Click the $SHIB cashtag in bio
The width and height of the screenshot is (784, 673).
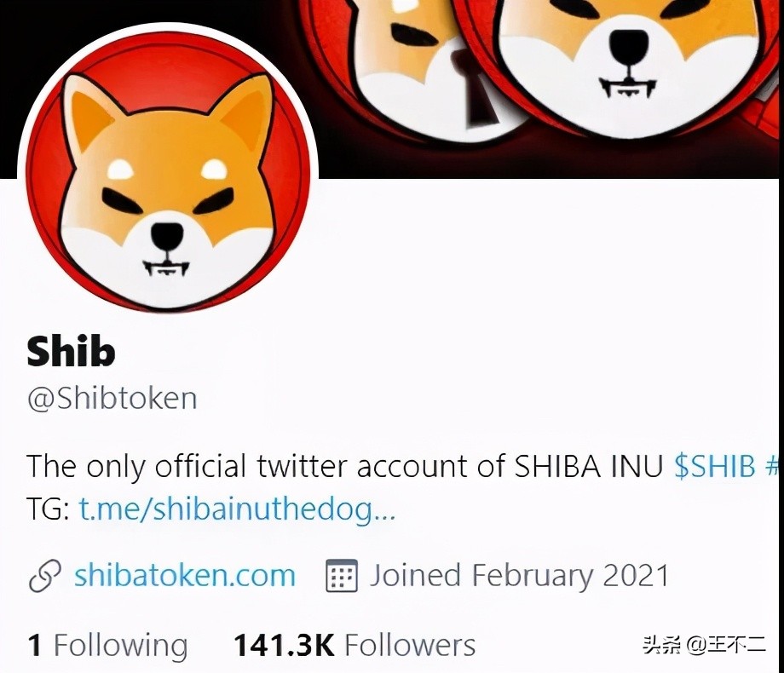(x=715, y=467)
